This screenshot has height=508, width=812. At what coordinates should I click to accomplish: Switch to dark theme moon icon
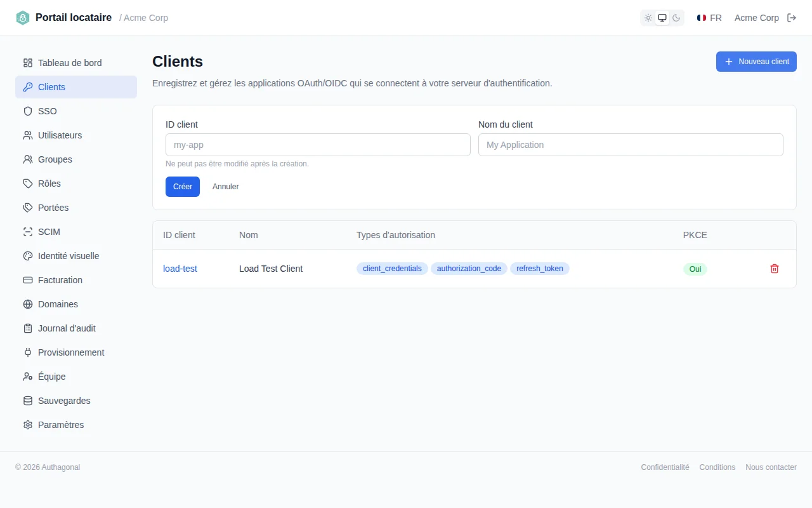click(x=676, y=18)
